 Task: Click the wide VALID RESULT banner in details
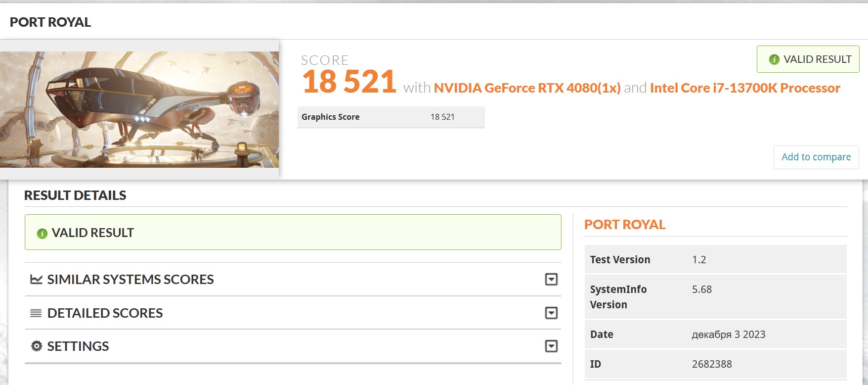[x=293, y=232]
